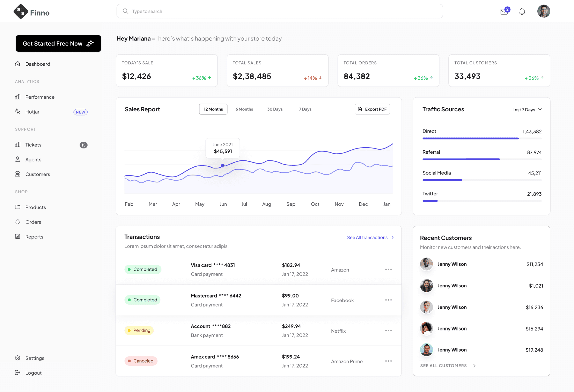Click the Completed status of Mastercard
The height and width of the screenshot is (392, 574).
point(142,300)
